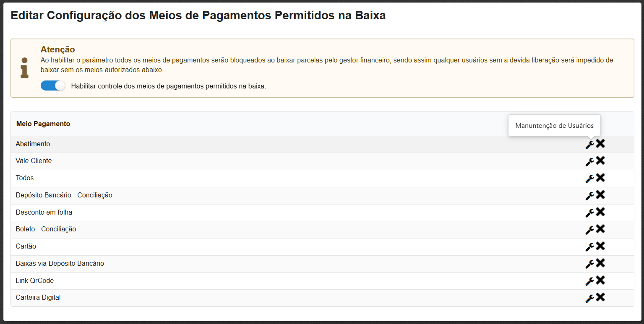Remove the Link QrCode payment method
Viewport: 644px width, 324px height.
tap(600, 280)
